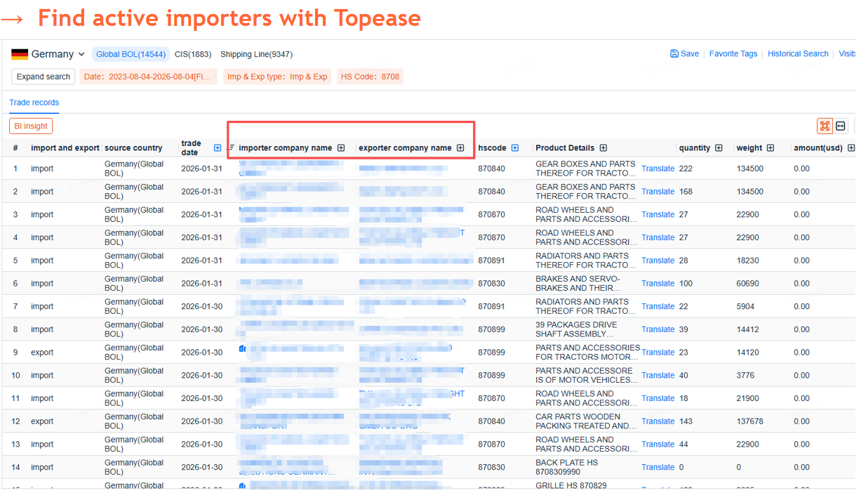Translate row 12 car parts product
This screenshot has height=493, width=868.
657,421
